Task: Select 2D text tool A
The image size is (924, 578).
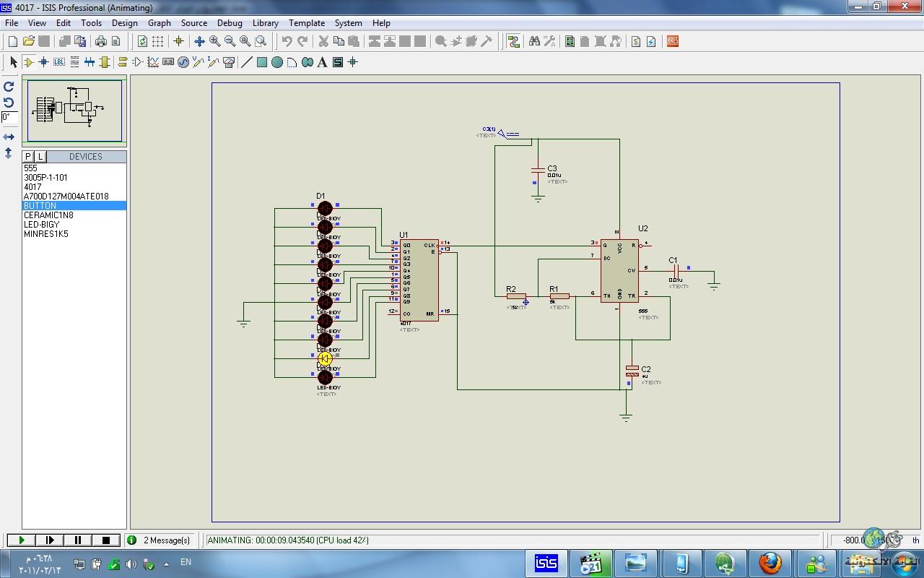Action: coord(323,63)
